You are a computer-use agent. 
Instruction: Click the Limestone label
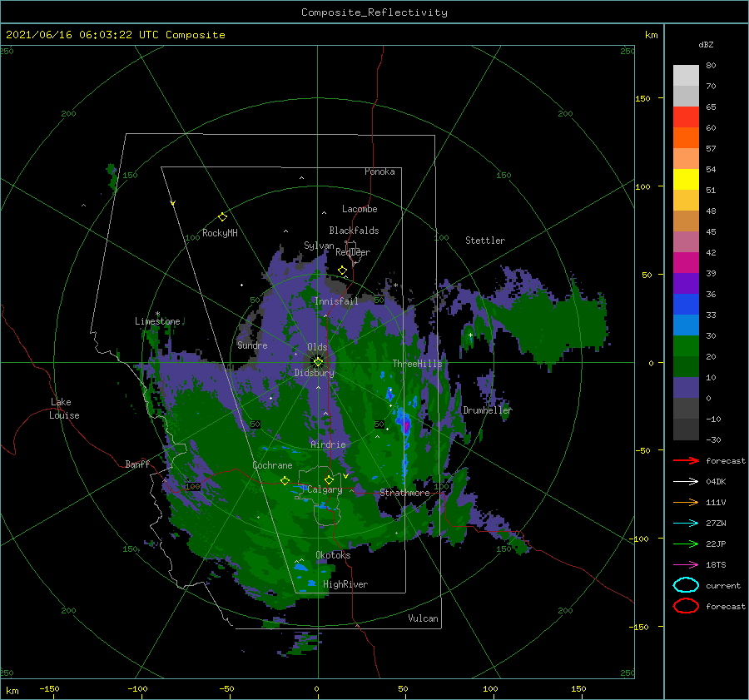coord(157,321)
